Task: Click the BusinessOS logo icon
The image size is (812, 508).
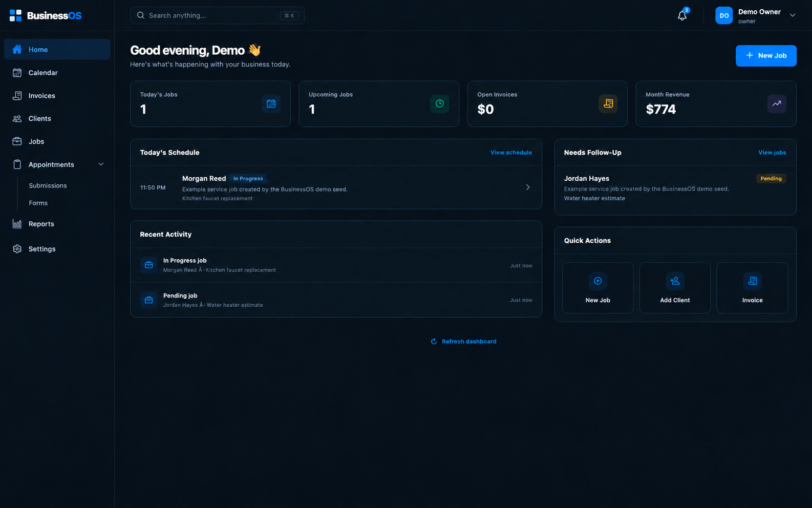Action: 15,15
